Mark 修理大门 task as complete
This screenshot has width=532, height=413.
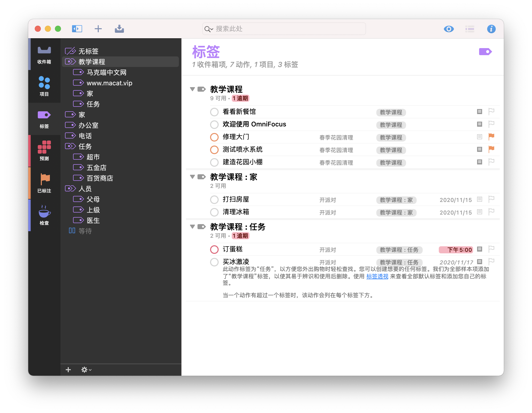click(x=214, y=137)
